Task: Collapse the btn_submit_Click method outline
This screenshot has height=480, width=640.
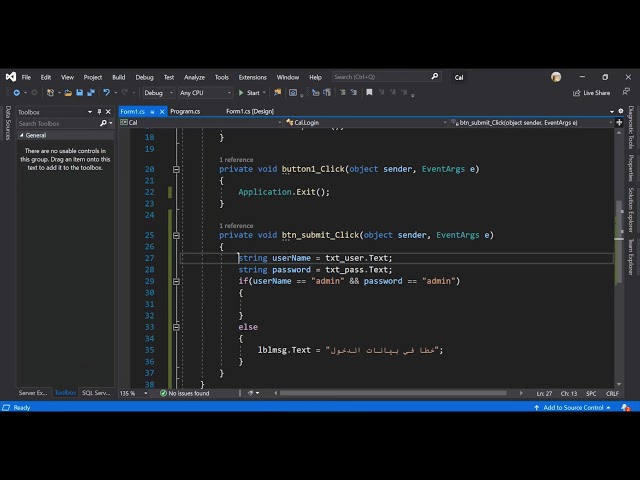Action: 176,235
